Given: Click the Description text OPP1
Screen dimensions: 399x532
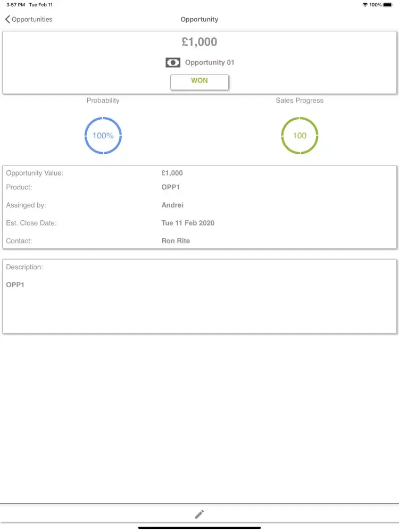Looking at the screenshot, I should pos(15,285).
